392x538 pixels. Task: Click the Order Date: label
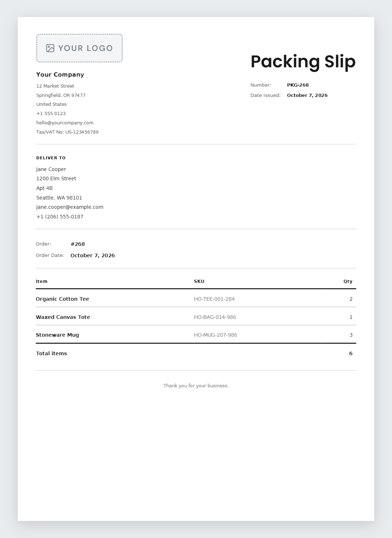50,255
